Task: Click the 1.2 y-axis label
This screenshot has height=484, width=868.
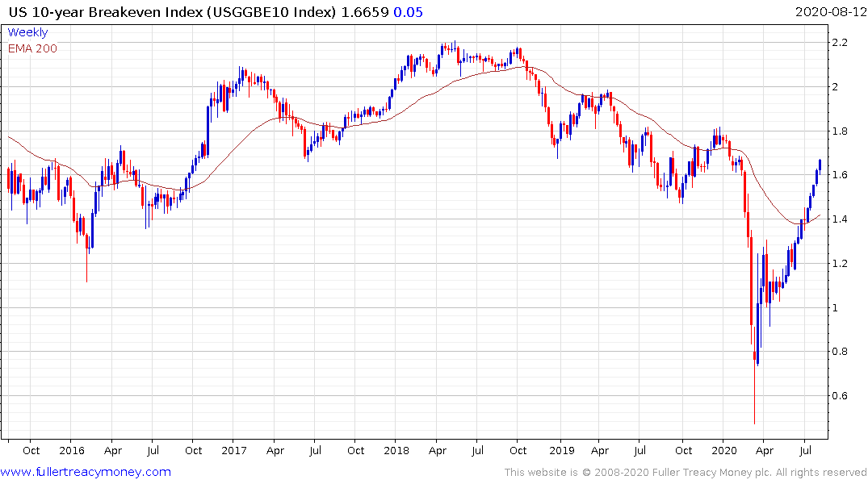Action: click(x=840, y=263)
